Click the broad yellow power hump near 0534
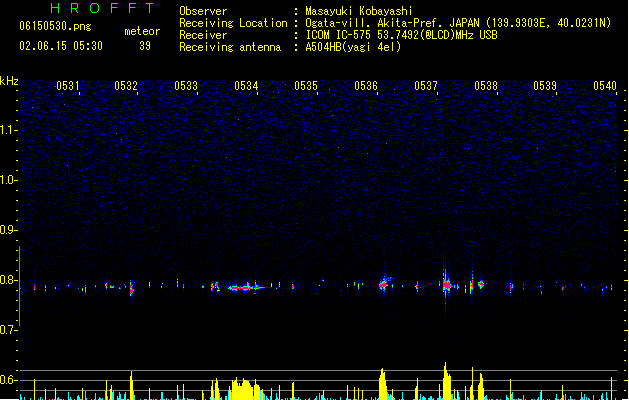629x400 pixels. 242,388
